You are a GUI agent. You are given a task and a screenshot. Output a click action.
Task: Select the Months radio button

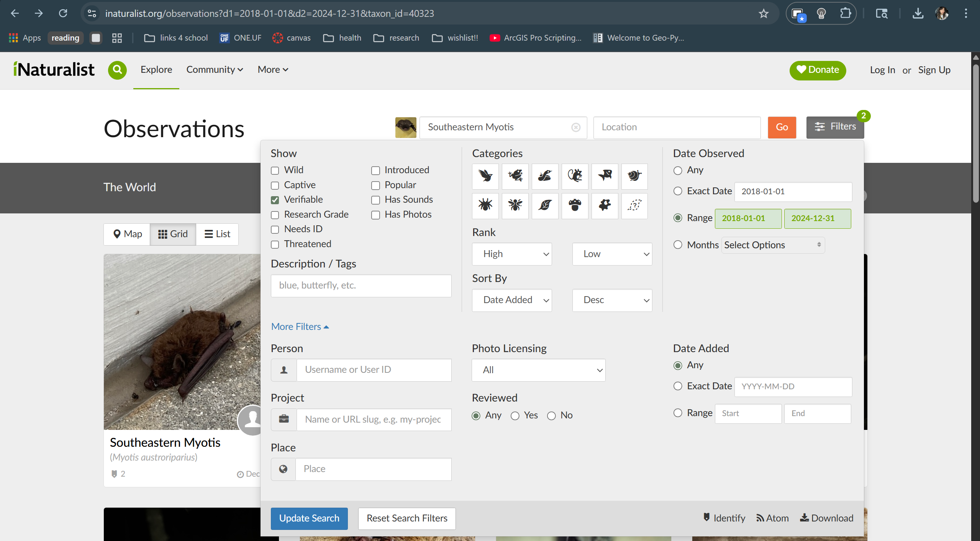click(x=678, y=245)
